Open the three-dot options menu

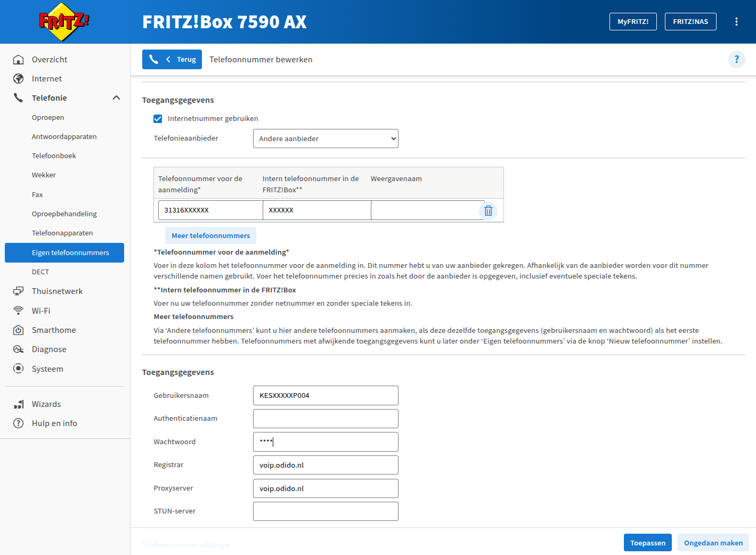pyautogui.click(x=736, y=22)
